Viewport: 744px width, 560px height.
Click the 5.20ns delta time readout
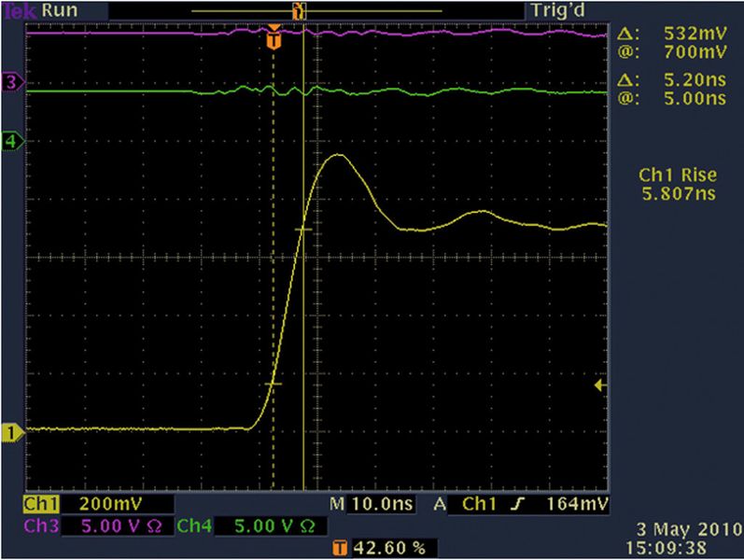coord(695,80)
